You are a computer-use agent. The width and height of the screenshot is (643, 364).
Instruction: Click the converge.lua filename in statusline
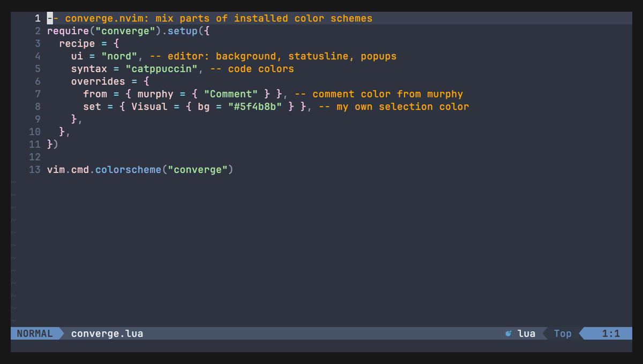click(x=107, y=333)
